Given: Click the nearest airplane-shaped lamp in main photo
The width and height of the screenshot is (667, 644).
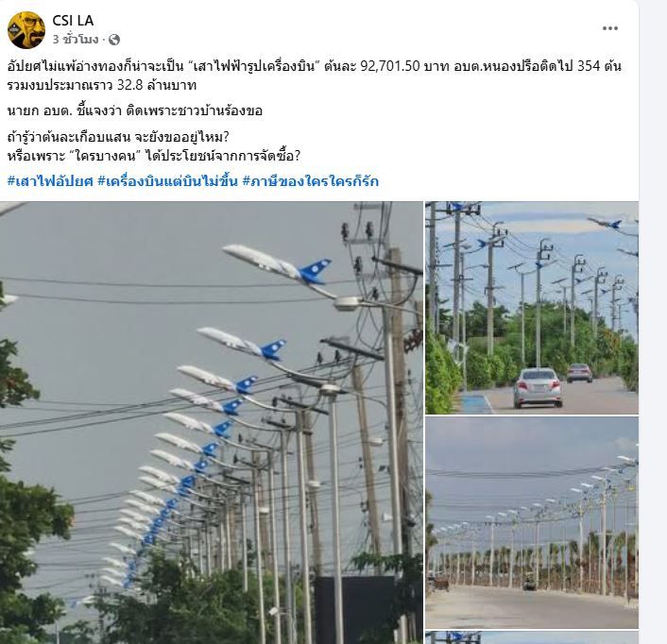Looking at the screenshot, I should (x=278, y=264).
